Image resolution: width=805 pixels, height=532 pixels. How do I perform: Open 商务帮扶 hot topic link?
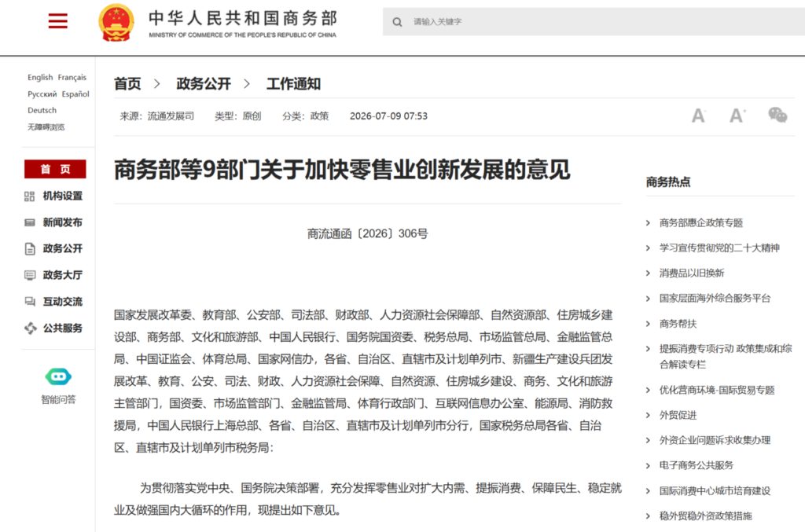coord(678,324)
